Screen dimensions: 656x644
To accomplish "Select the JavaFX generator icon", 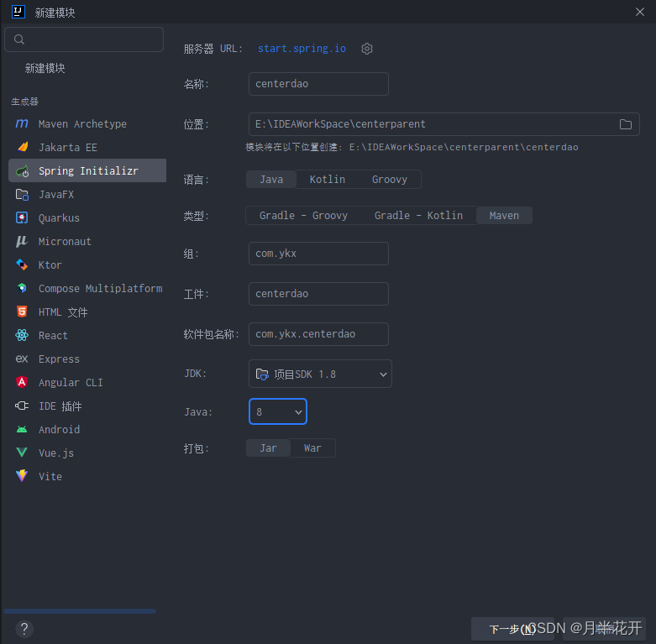I will (x=22, y=195).
